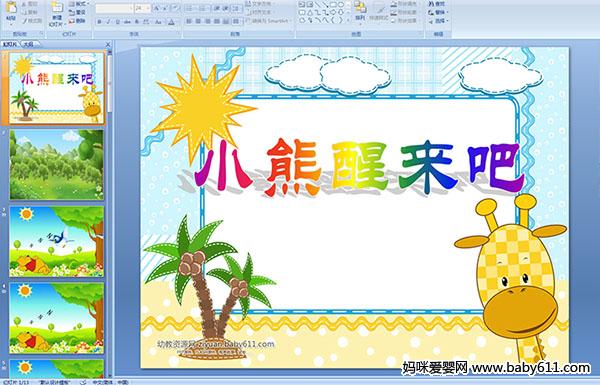Toggle underline formatting

click(x=117, y=22)
